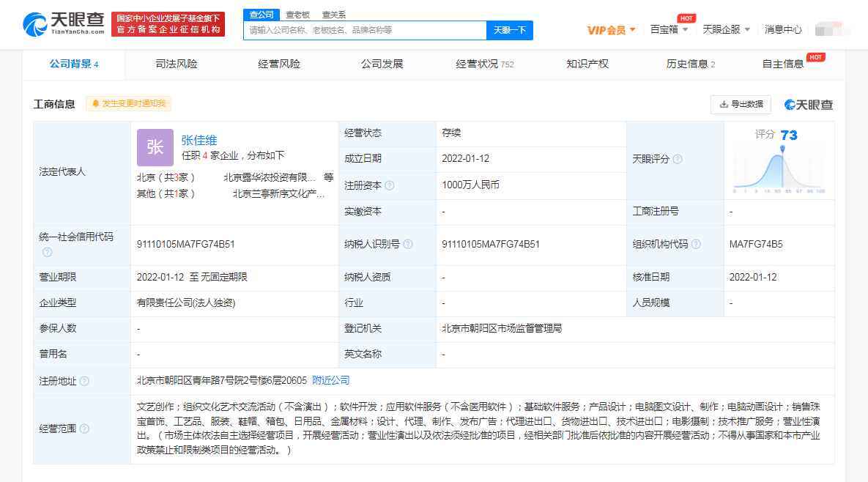This screenshot has width=868, height=482.
Task: Click registered capital 1000万人民币
Action: 470,185
